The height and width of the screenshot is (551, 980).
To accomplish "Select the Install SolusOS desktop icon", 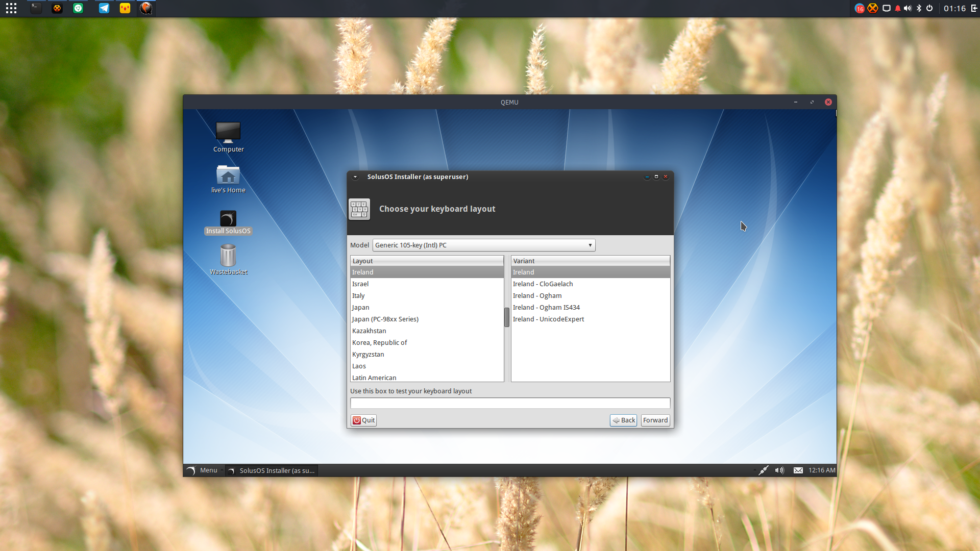I will pyautogui.click(x=228, y=222).
